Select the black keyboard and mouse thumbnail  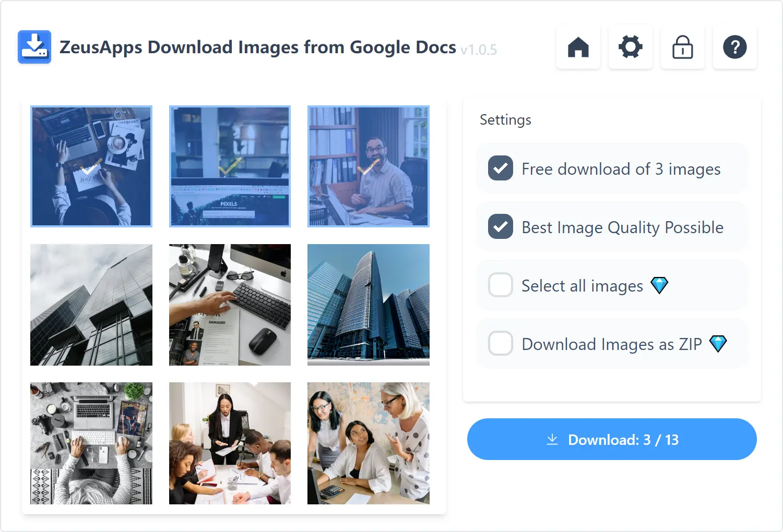coord(230,305)
